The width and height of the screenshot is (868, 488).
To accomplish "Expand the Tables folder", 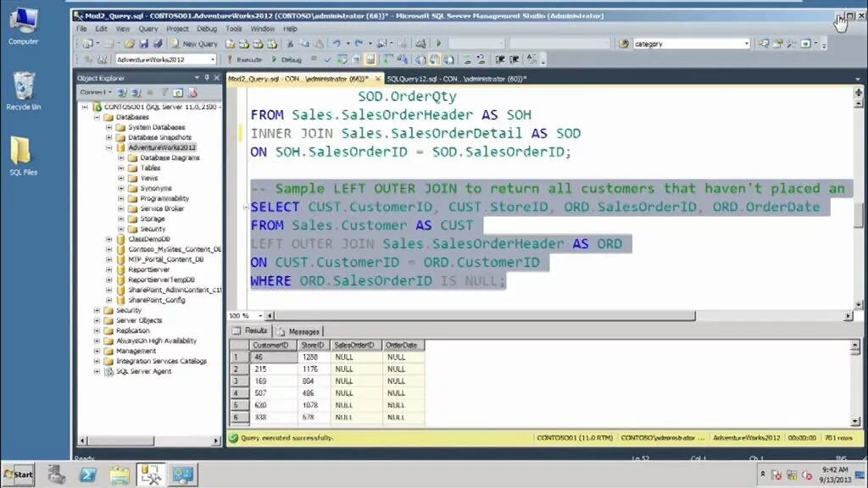I will (121, 169).
